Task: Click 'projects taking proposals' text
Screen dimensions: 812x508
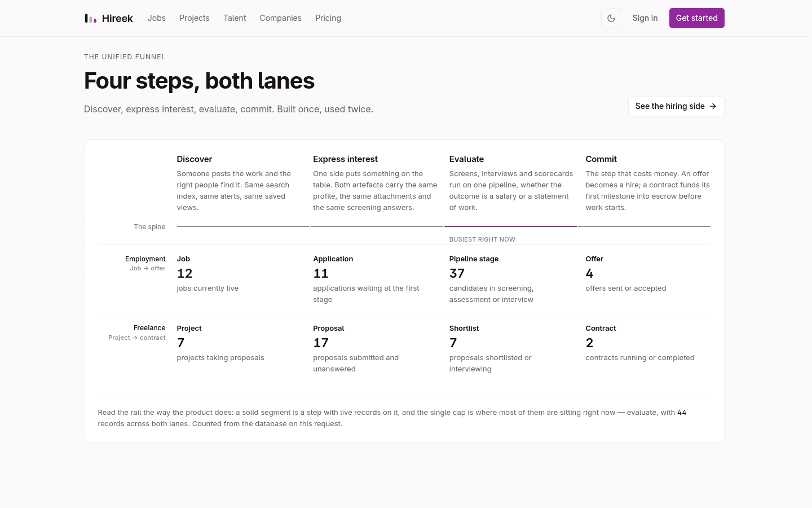Action: [220, 358]
